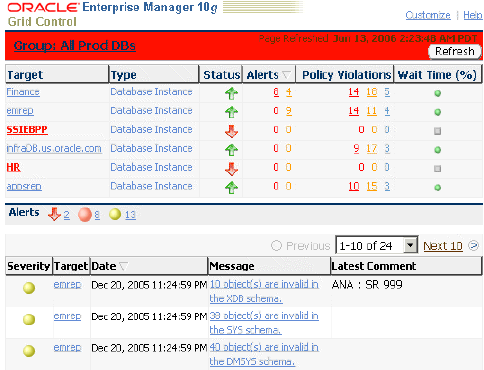Click the red critical ball in Alerts summary

pyautogui.click(x=85, y=214)
